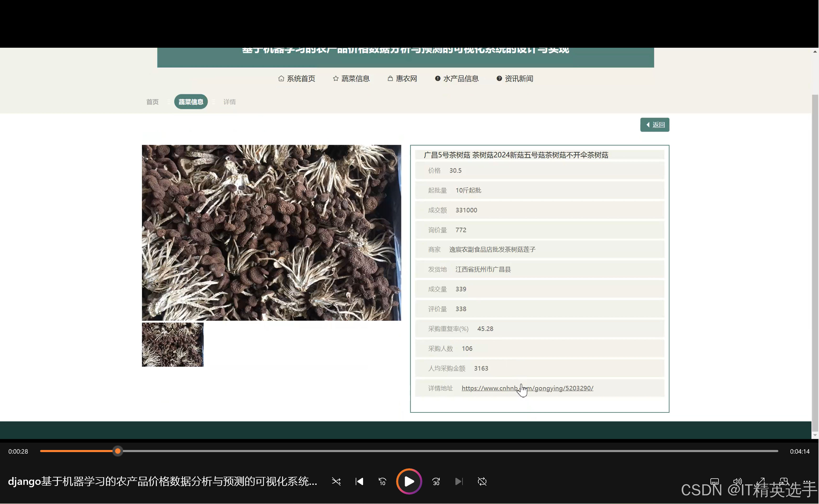Click 成交量 value 339

coord(461,289)
